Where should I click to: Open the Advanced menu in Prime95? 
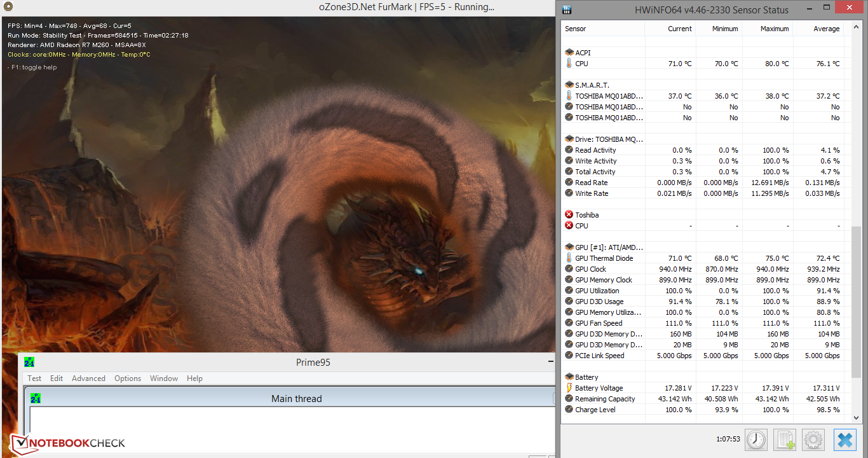click(88, 378)
